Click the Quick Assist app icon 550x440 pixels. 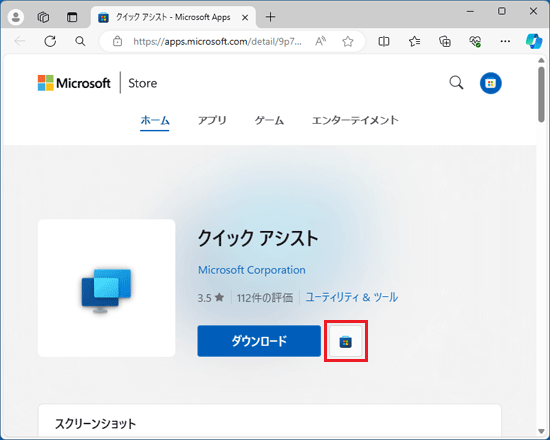(x=106, y=288)
